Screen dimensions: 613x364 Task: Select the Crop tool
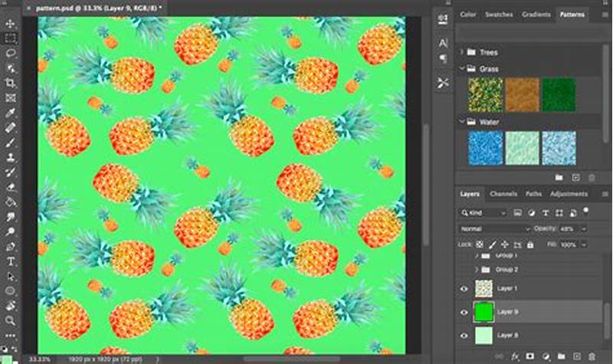coord(11,83)
